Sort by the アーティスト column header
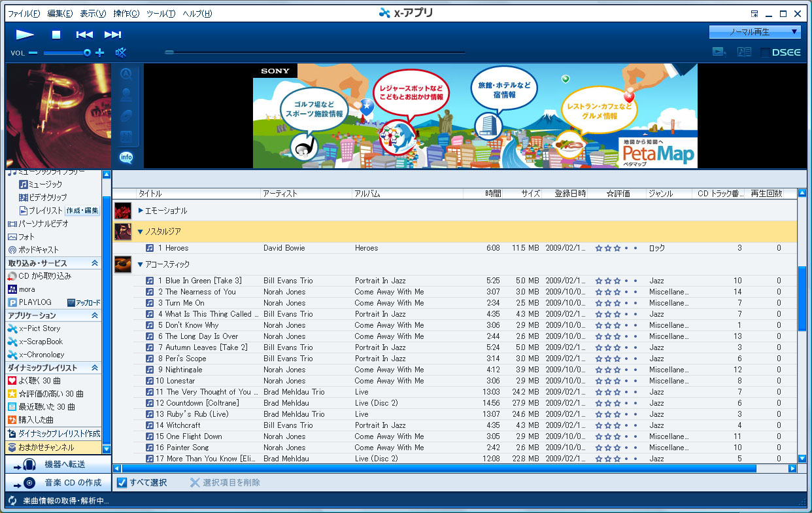 coord(306,194)
